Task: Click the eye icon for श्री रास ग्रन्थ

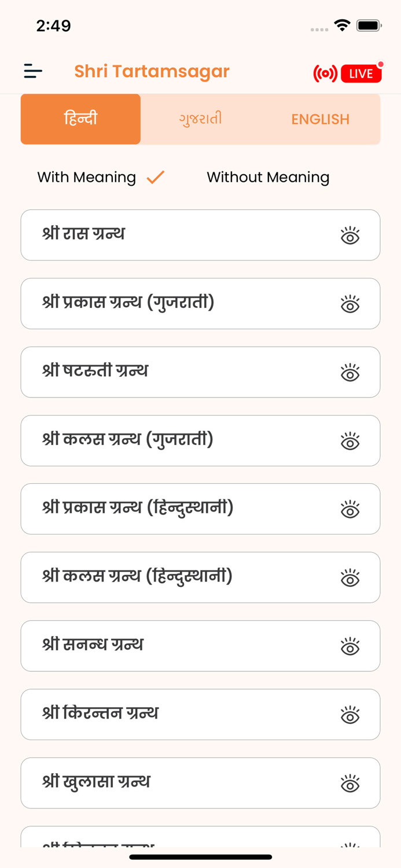Action: tap(350, 235)
